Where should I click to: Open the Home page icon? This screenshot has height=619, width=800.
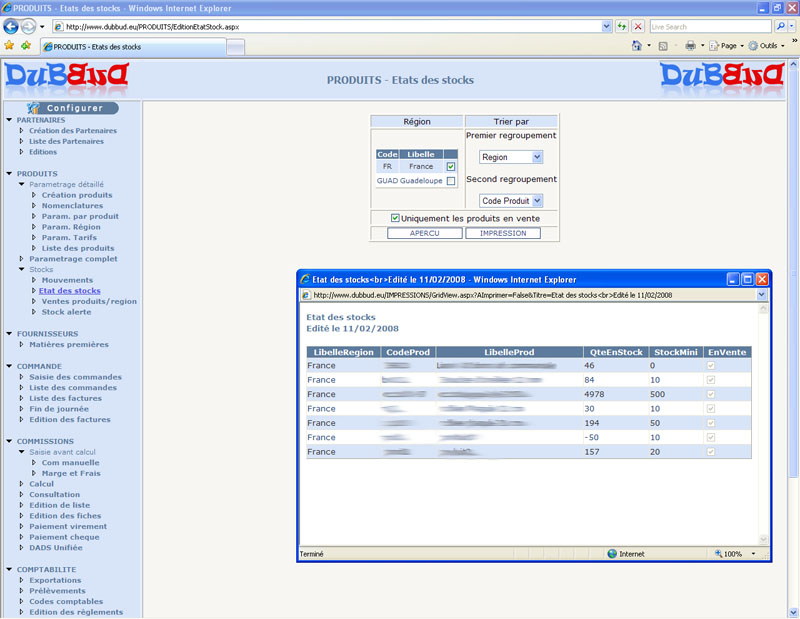pos(637,46)
